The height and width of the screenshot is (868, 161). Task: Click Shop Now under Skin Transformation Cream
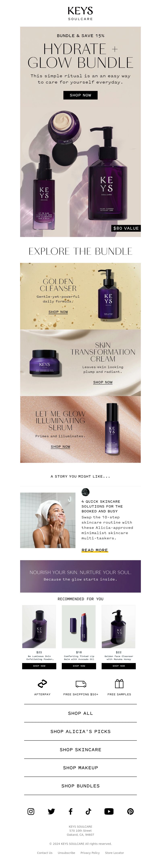click(103, 382)
